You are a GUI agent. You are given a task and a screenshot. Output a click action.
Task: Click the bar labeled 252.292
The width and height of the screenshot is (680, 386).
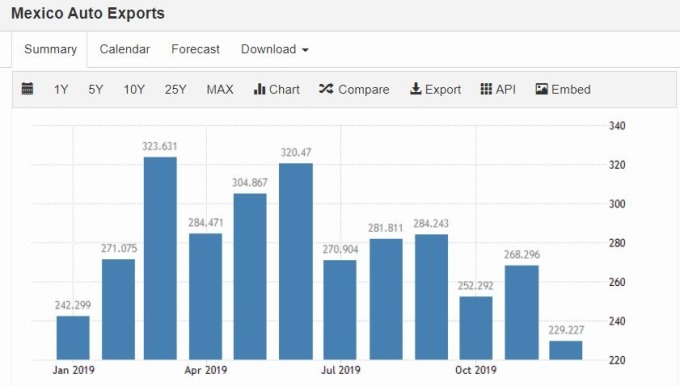(476, 328)
